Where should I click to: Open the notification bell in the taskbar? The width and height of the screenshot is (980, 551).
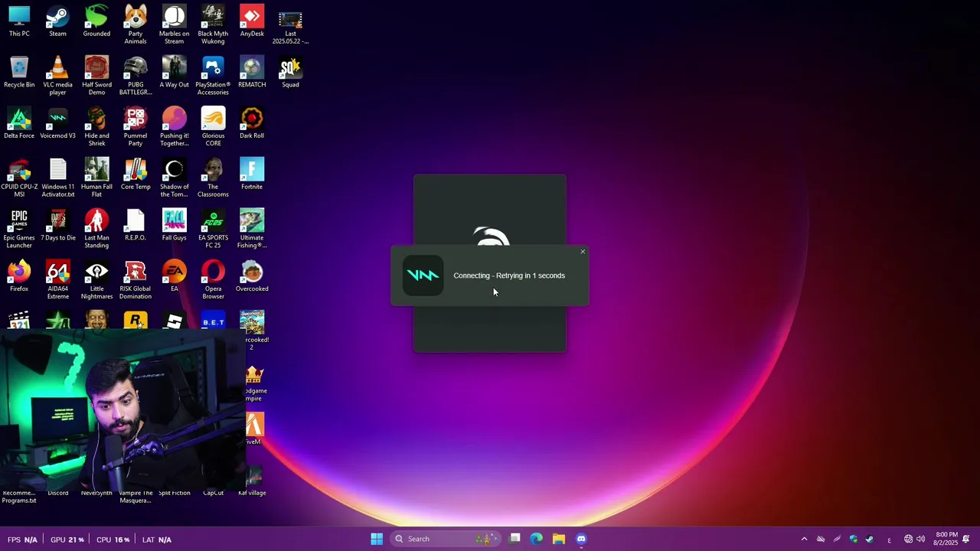coord(966,539)
